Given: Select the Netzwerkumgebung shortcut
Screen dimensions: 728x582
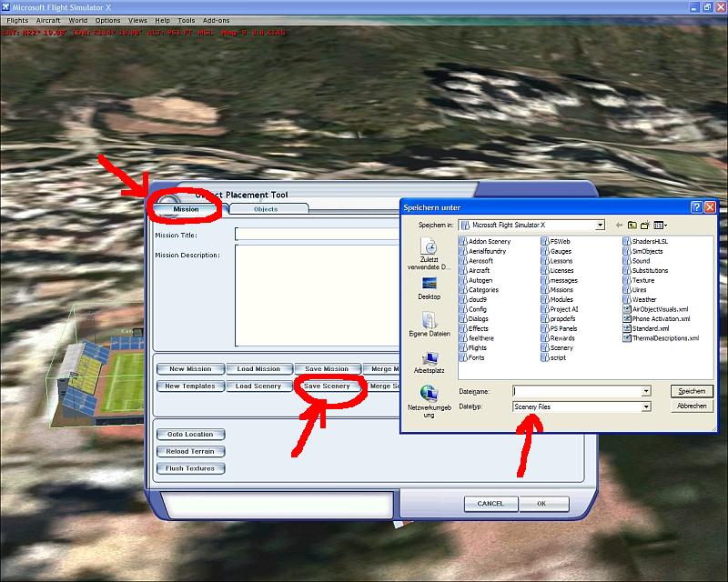Looking at the screenshot, I should point(429,402).
